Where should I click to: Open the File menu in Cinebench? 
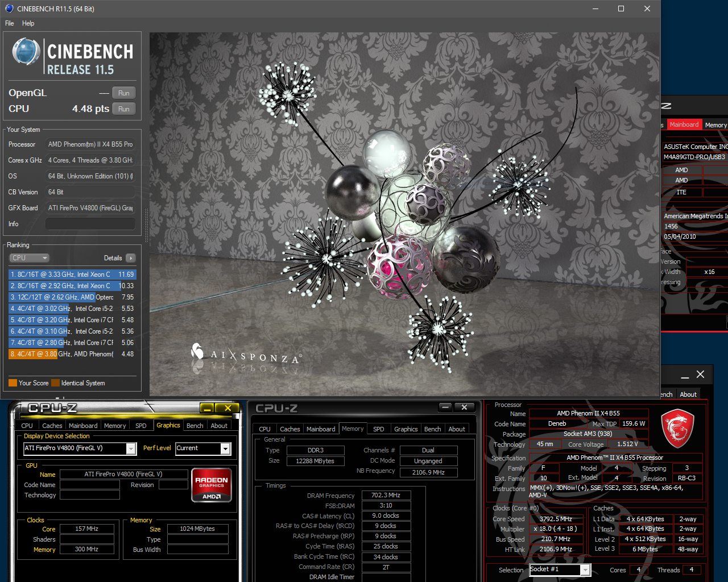coord(10,23)
